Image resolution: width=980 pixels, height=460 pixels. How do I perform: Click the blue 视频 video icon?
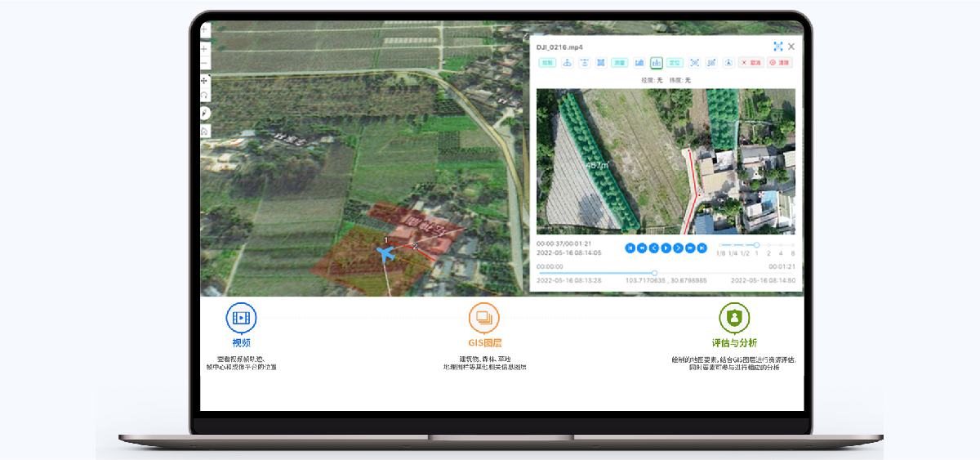[x=241, y=318]
